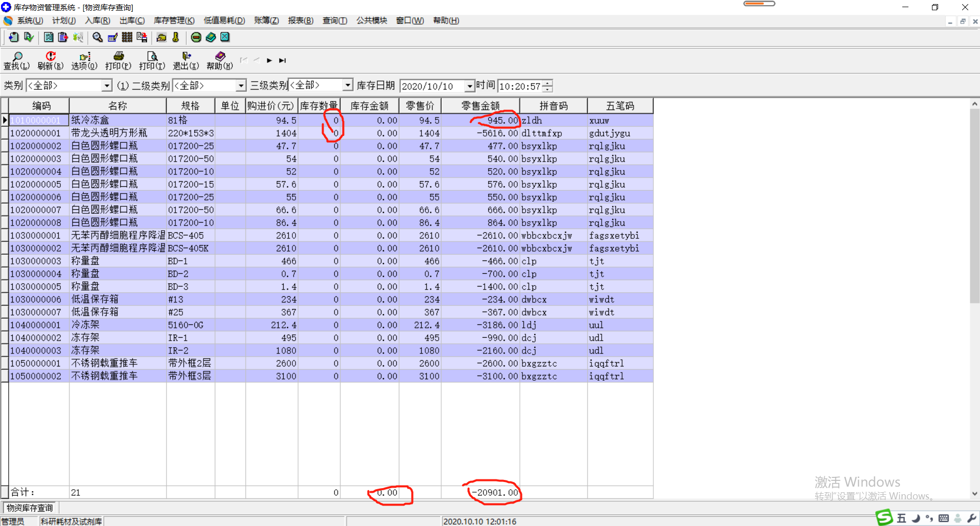Viewport: 980px width, 526px height.
Task: Open the 库存日期 date picker dropdown
Action: tap(469, 86)
